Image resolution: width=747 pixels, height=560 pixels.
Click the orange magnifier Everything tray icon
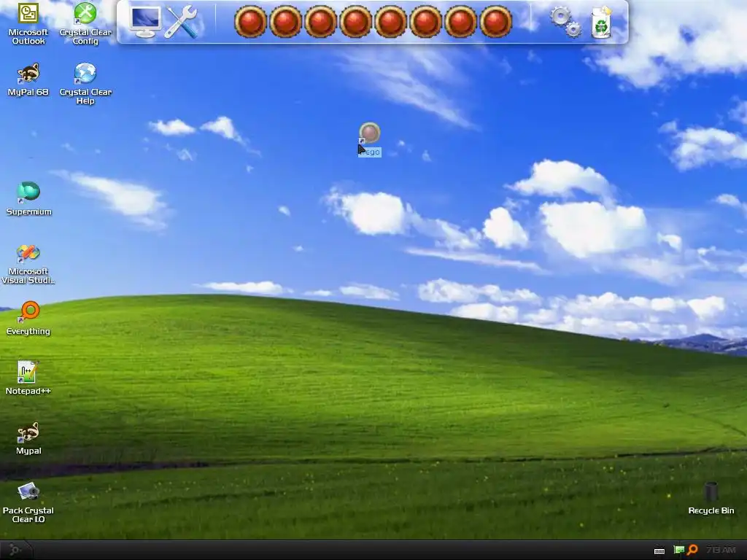pos(693,550)
